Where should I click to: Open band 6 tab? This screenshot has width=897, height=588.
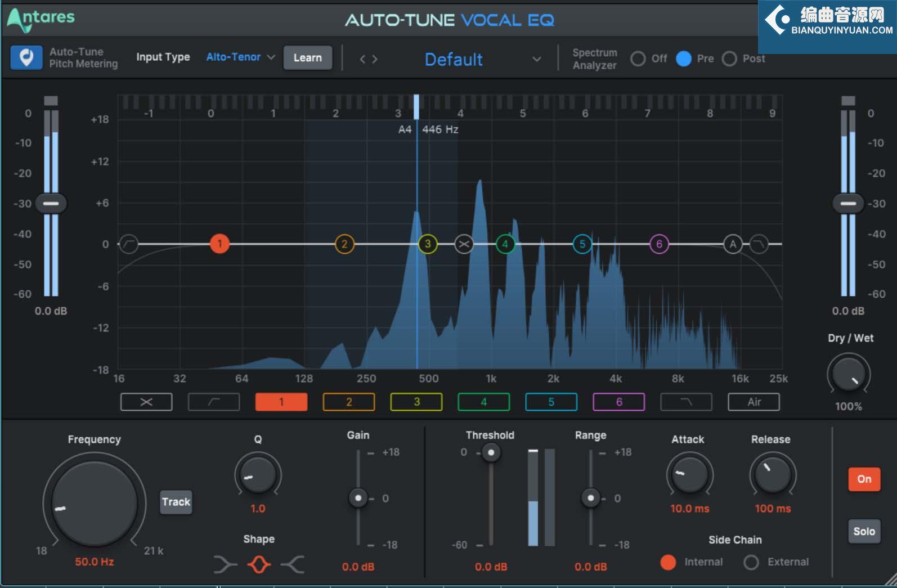click(619, 402)
